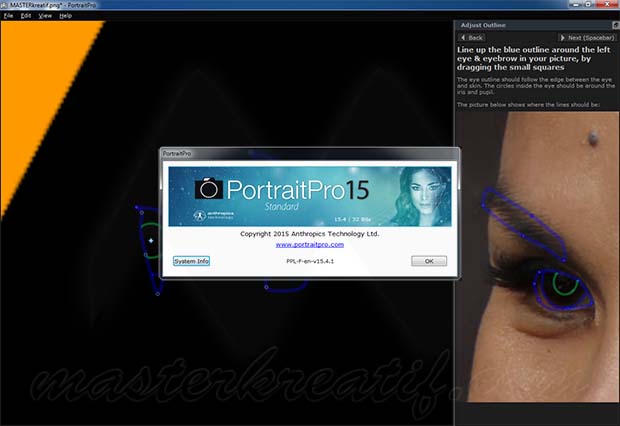This screenshot has height=426, width=620.
Task: Click the System Info button
Action: pos(191,261)
